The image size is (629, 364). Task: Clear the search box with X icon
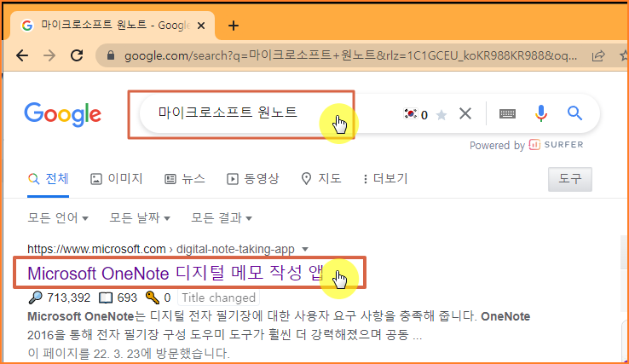coord(465,114)
